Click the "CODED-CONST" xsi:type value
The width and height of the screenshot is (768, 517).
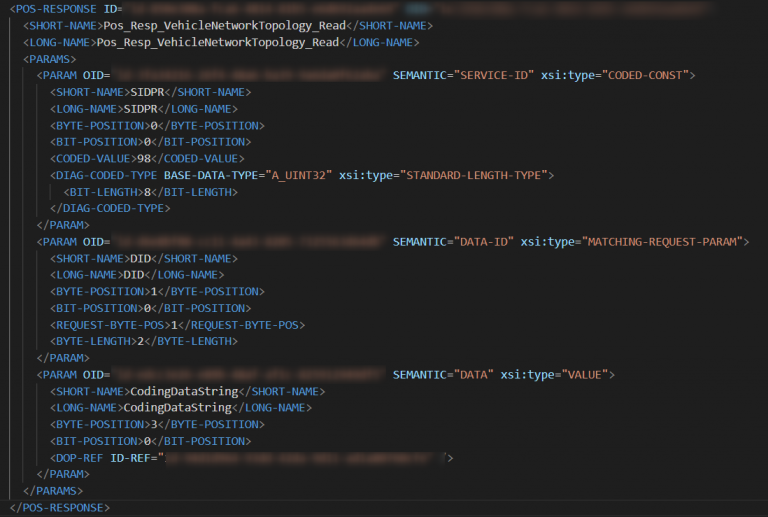[641, 75]
